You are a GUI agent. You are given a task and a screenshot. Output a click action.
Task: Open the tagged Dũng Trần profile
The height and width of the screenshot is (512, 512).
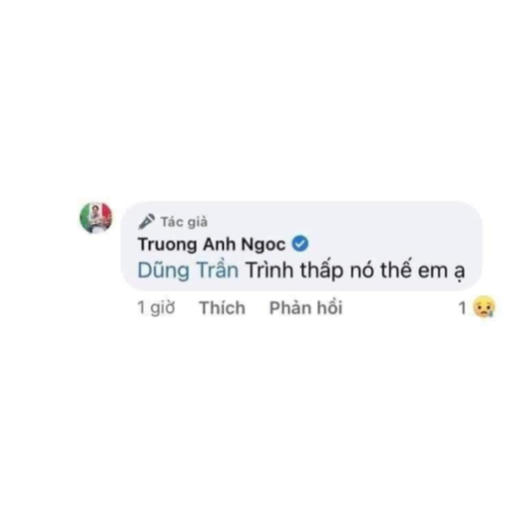click(x=188, y=270)
